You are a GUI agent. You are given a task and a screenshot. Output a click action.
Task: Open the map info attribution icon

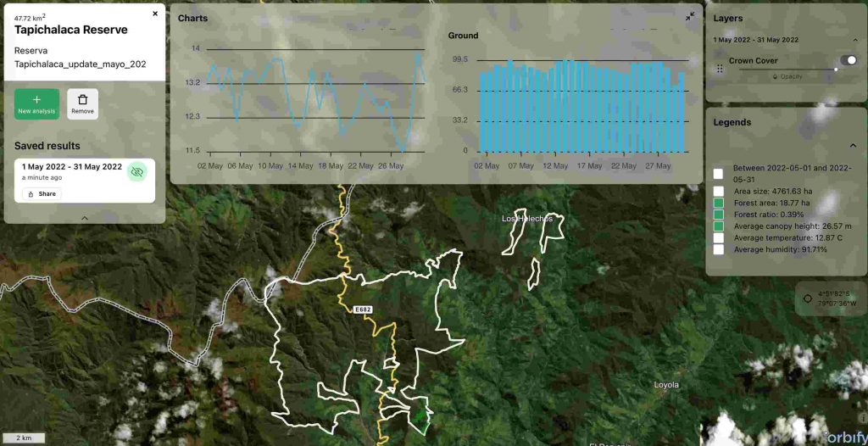tap(862, 418)
